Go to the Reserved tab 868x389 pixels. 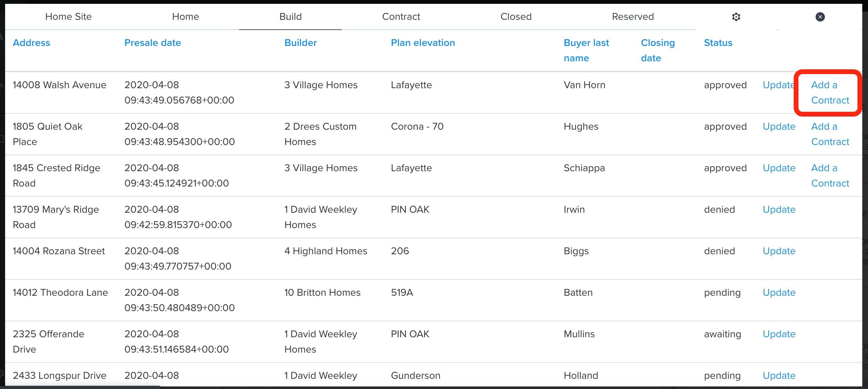(x=632, y=17)
